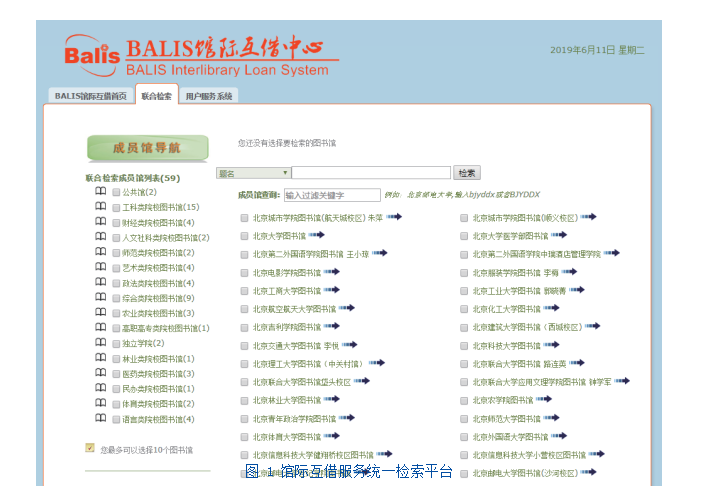Tick the 林业类院校图书馆(1) checkbox
Screen dimensions: 707x486
point(116,359)
